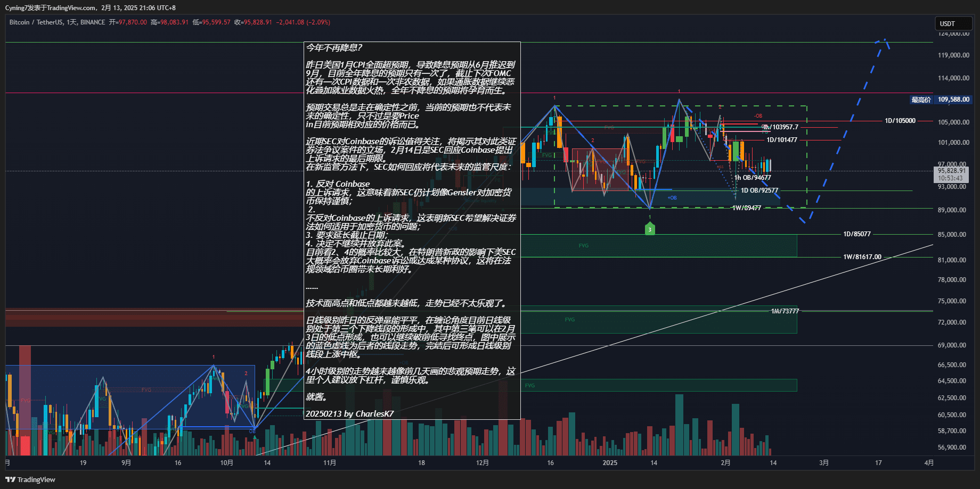Image resolution: width=980 pixels, height=489 pixels.
Task: Click the 66,500.00 price axis value
Action: (x=952, y=365)
